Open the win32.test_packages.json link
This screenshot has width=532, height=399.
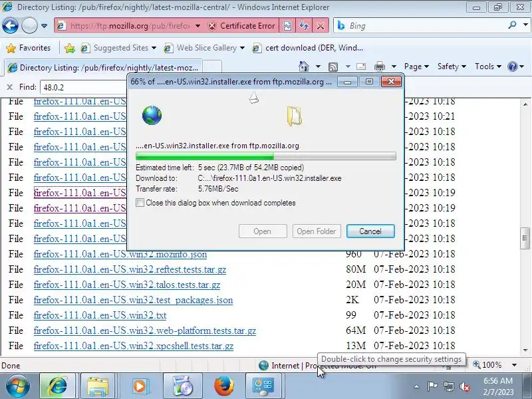click(x=134, y=300)
